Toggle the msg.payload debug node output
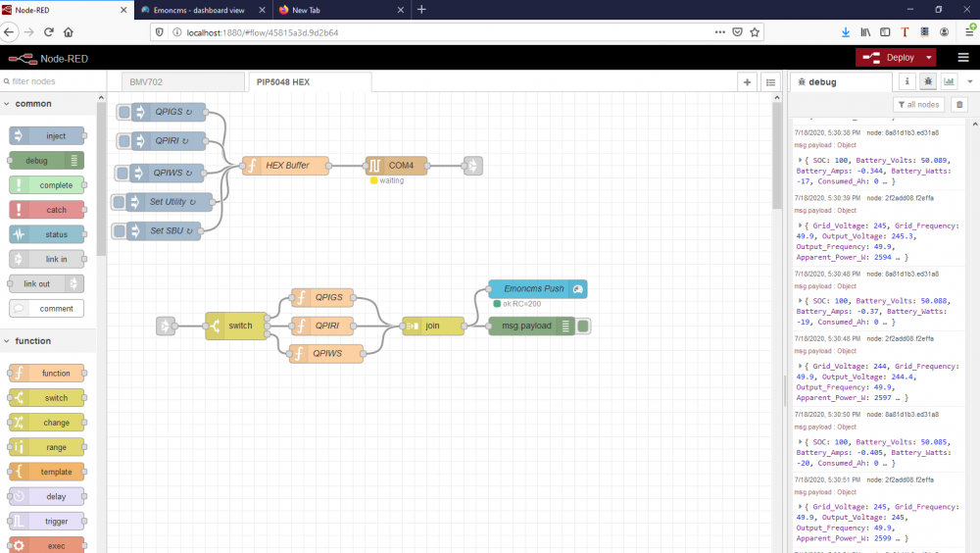 click(583, 326)
